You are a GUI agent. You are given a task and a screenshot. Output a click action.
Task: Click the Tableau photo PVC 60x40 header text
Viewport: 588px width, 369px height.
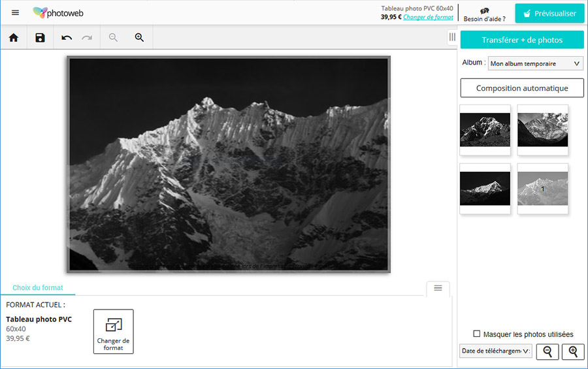(x=417, y=8)
